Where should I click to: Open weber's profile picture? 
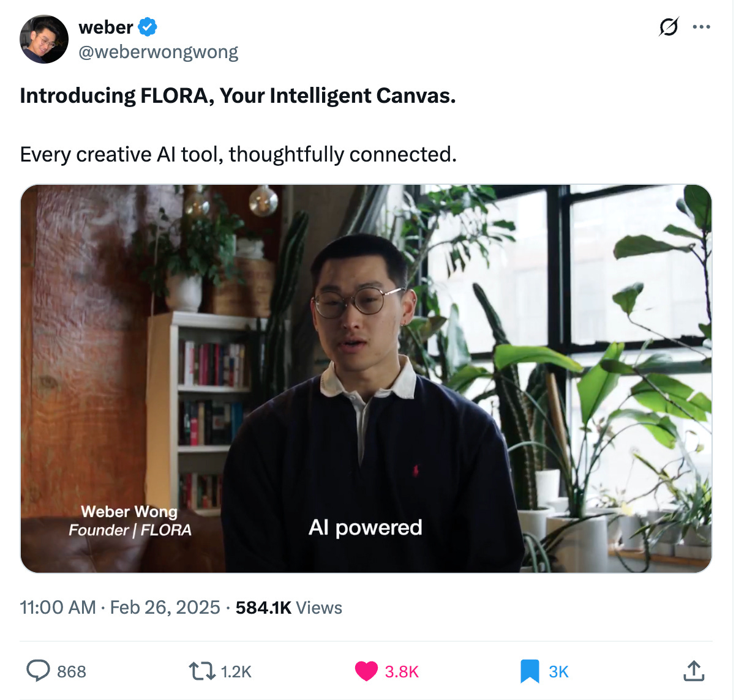click(44, 40)
